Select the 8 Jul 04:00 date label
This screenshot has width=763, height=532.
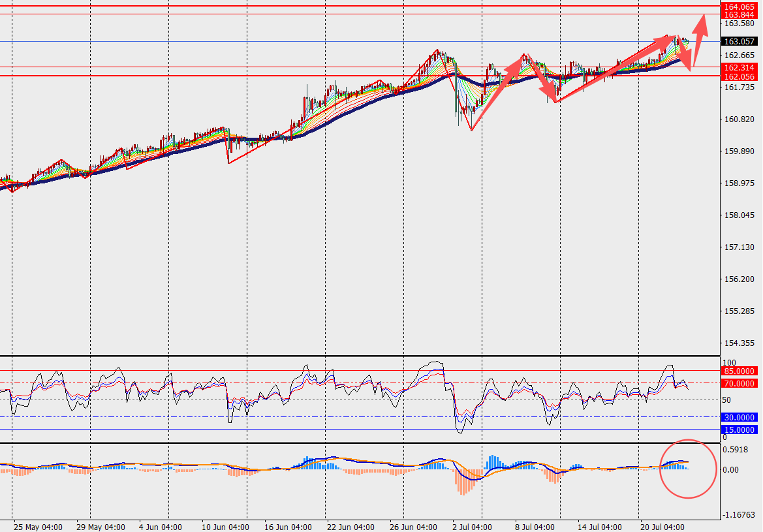(x=535, y=527)
